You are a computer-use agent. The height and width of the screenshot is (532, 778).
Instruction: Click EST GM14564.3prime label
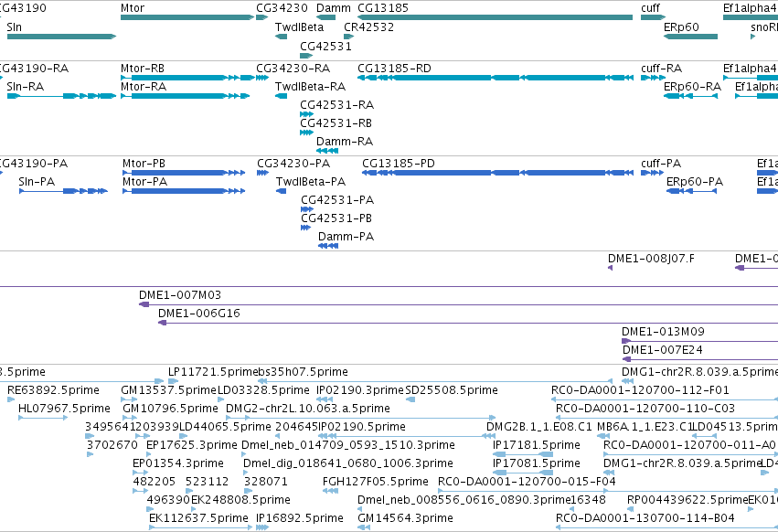click(x=405, y=518)
